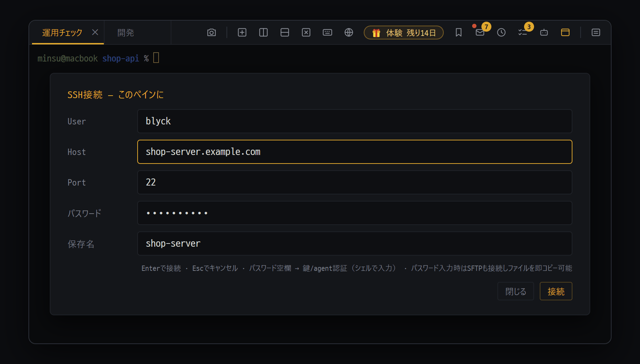This screenshot has height=364, width=640.
Task: Close pane with the boxed X icon
Action: tap(306, 33)
